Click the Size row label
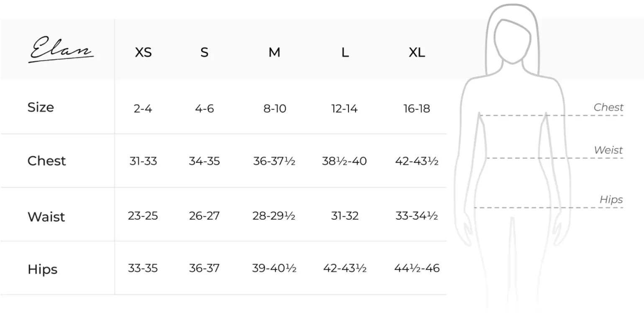The width and height of the screenshot is (644, 313). (41, 108)
